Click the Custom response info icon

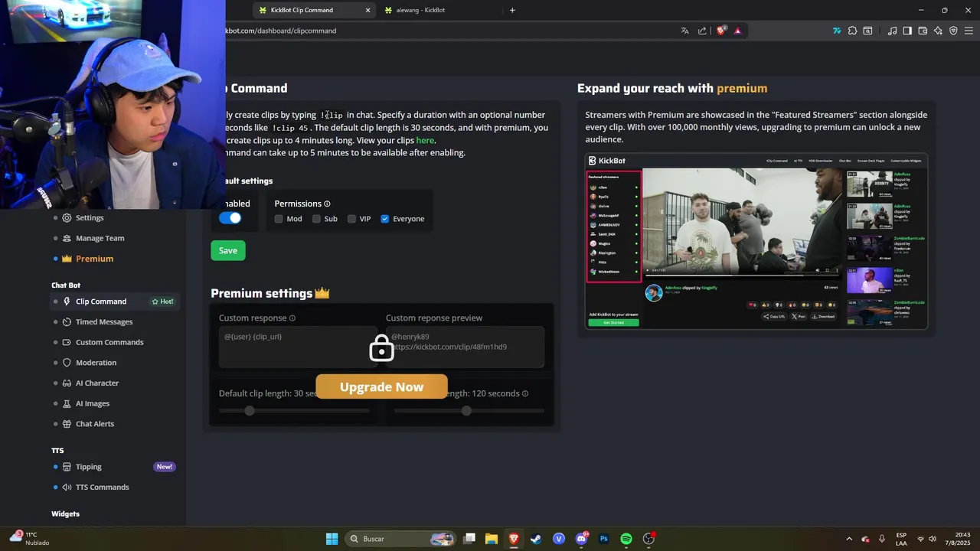tap(292, 318)
